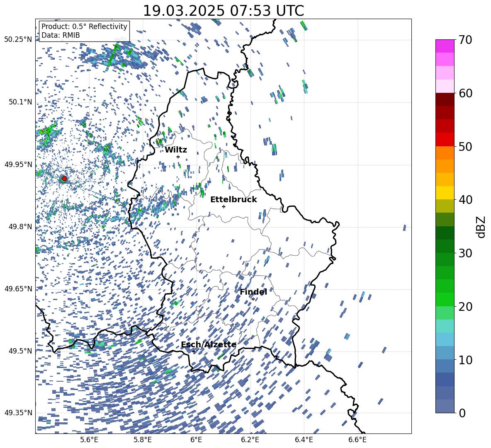Click the 49.65°N latitude label
This screenshot has height=448, width=491.
click(x=18, y=288)
